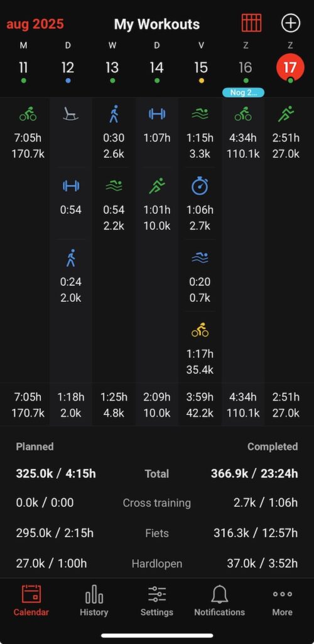The height and width of the screenshot is (644, 314).
Task: Switch to the History tab
Action: pos(94,601)
